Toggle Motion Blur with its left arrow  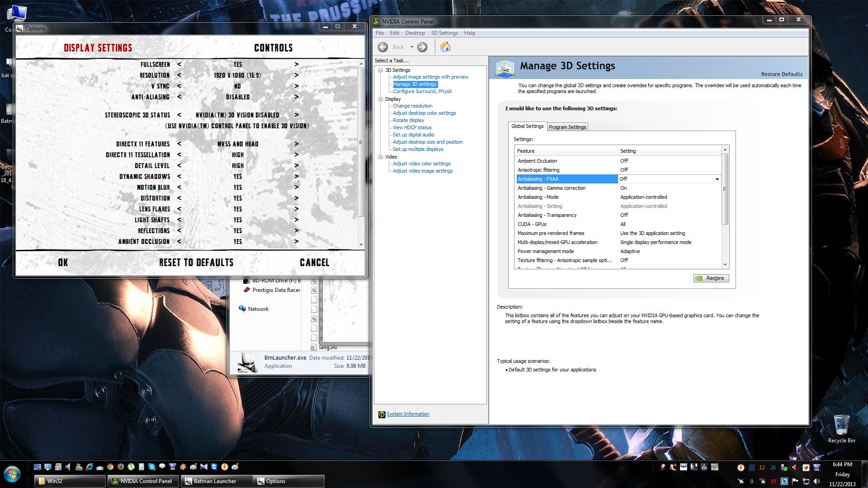point(179,188)
